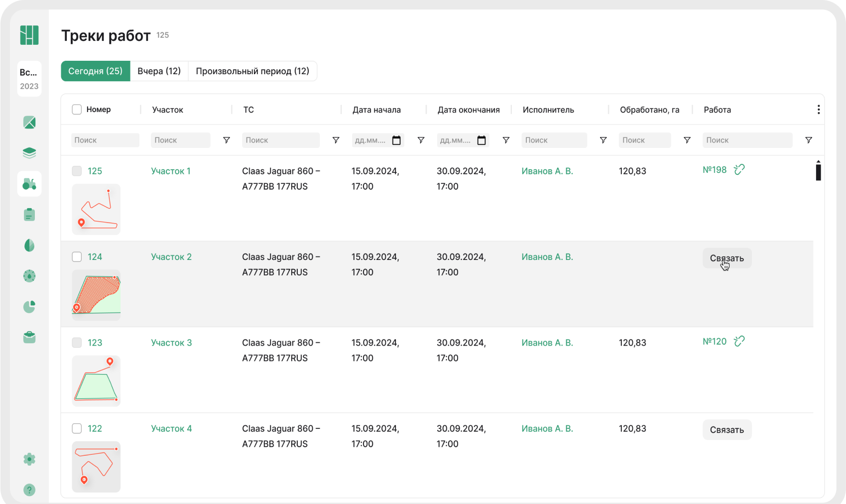The width and height of the screenshot is (846, 504).
Task: Open the three-dot column options menu
Action: [818, 110]
